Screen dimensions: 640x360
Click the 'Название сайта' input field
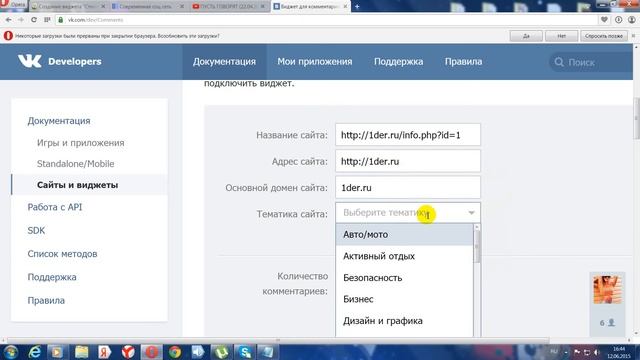[x=408, y=135]
